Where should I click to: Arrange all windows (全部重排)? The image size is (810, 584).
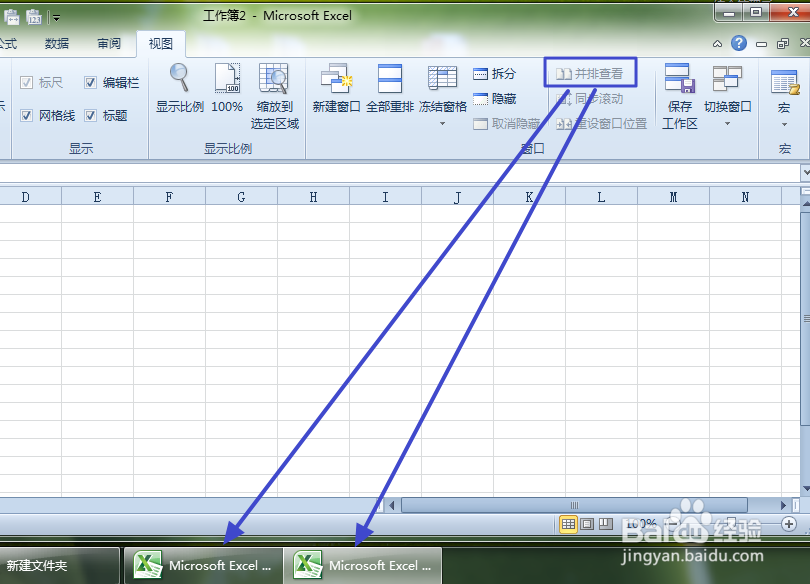pyautogui.click(x=390, y=88)
